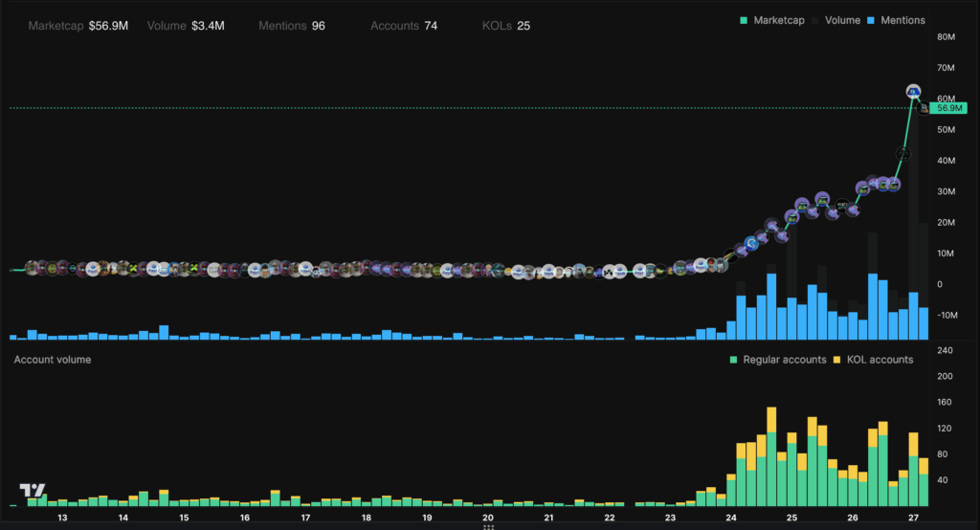The image size is (980, 530).
Task: Click the green 56.9M current price label
Action: pos(948,109)
